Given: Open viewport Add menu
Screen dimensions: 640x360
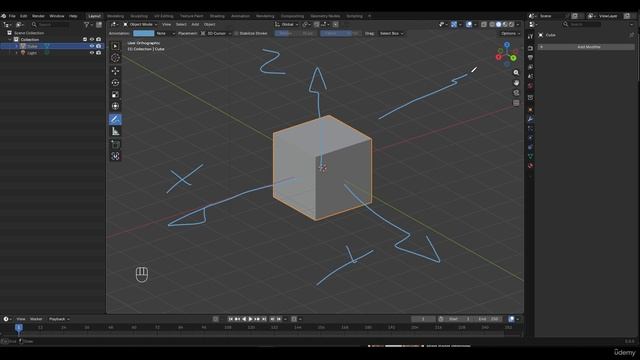Looking at the screenshot, I should coord(195,24).
